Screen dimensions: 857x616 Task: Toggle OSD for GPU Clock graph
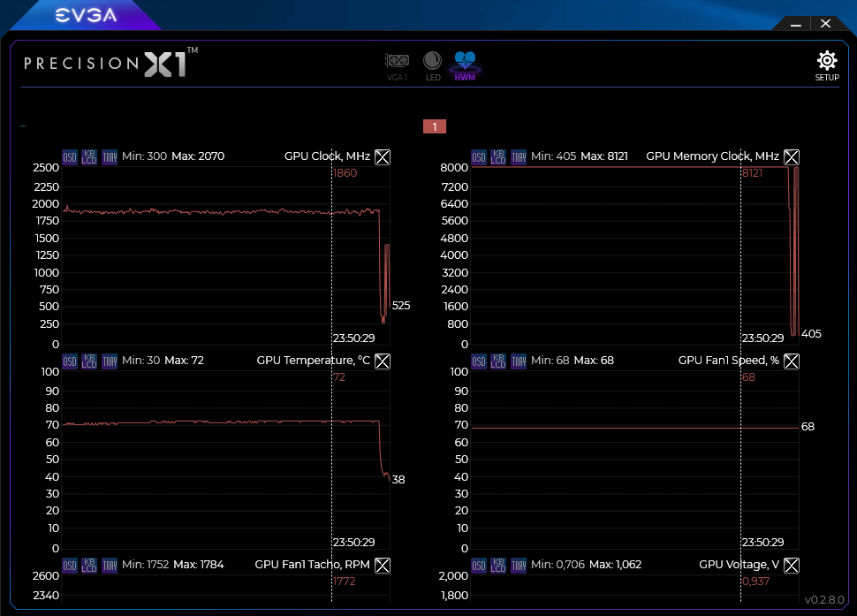70,157
